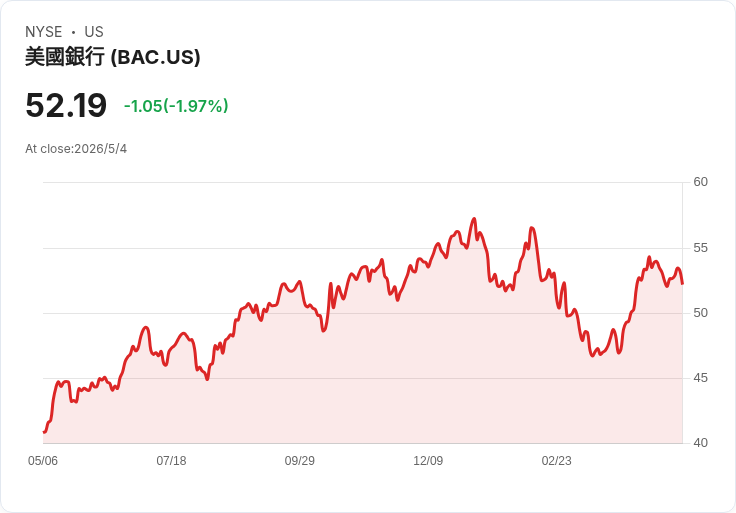Image resolution: width=736 pixels, height=513 pixels.
Task: Click the chart's highest peak near 57
Action: coord(474,219)
